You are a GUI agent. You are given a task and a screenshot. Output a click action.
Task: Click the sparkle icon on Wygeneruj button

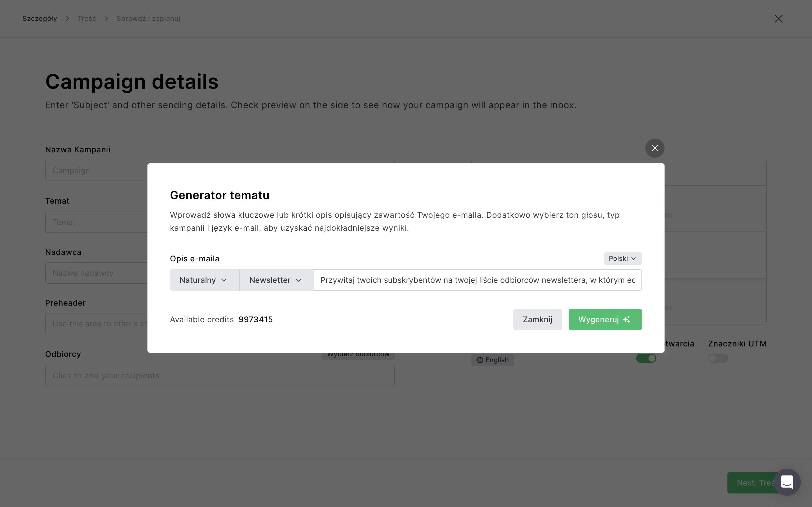click(626, 320)
